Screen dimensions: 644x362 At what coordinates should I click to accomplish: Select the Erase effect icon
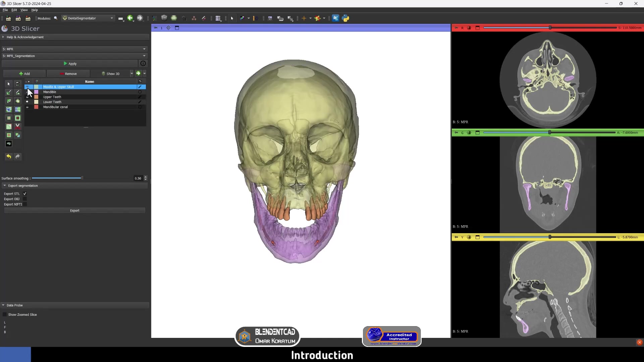(9, 101)
